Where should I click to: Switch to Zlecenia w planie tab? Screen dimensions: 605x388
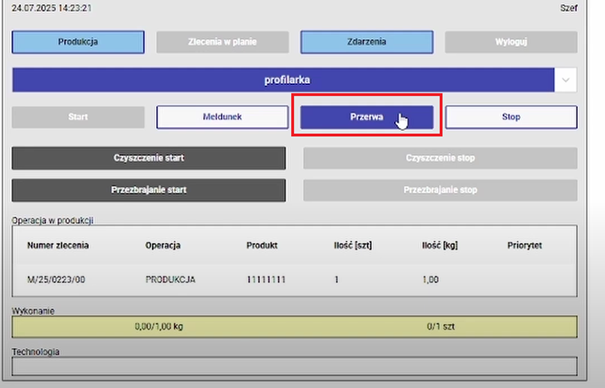223,42
